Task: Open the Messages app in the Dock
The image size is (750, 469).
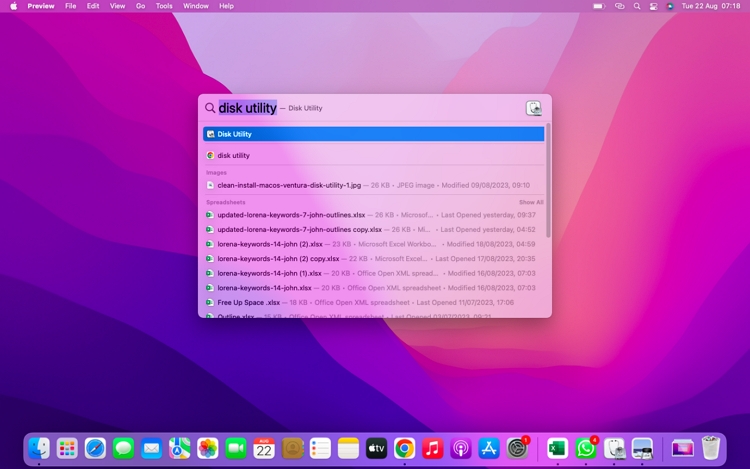Action: (x=123, y=448)
